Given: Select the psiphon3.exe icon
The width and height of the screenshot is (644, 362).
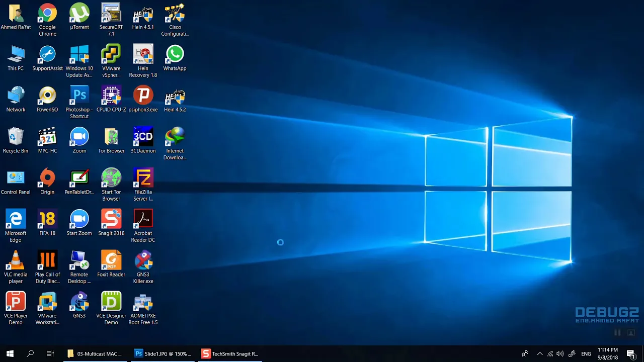Looking at the screenshot, I should pos(143,99).
